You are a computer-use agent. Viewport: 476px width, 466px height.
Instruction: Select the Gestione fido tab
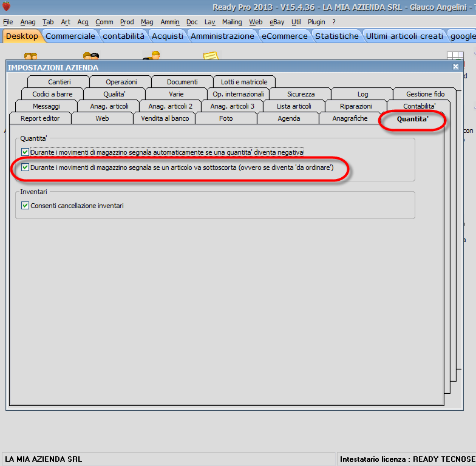425,93
